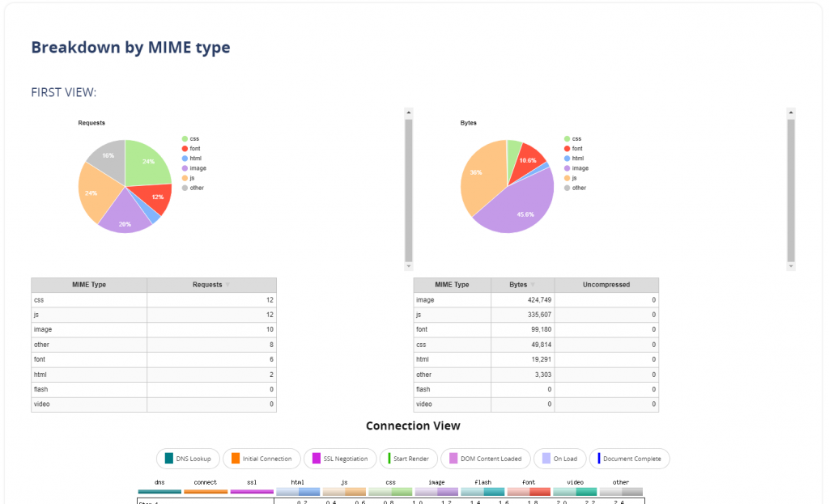Click the DNS Lookup teal color icon
This screenshot has width=829, height=504.
[168, 459]
